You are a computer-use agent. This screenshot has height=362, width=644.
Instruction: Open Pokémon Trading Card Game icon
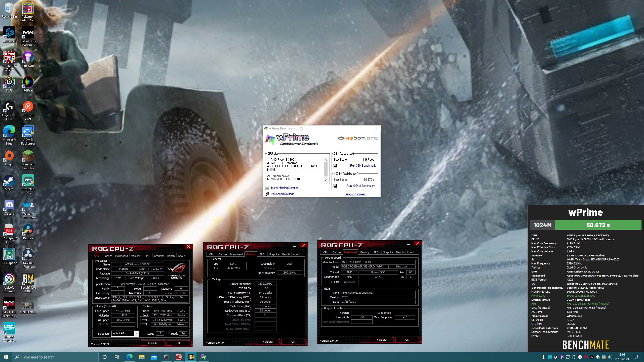(28, 12)
